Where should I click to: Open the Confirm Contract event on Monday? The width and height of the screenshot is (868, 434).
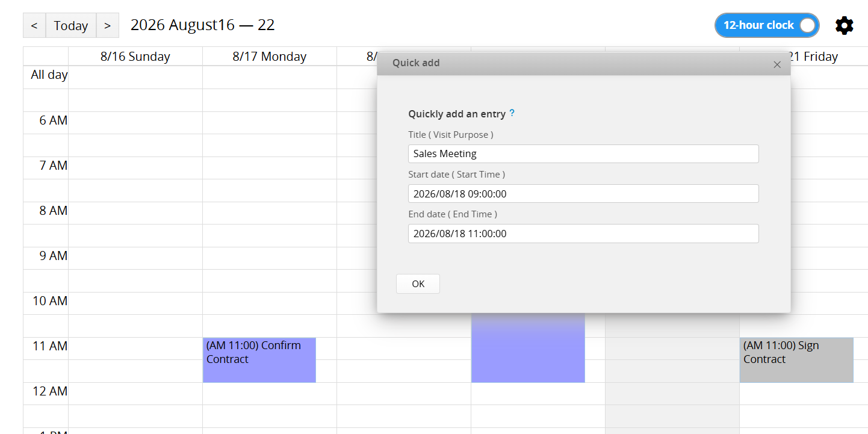259,360
